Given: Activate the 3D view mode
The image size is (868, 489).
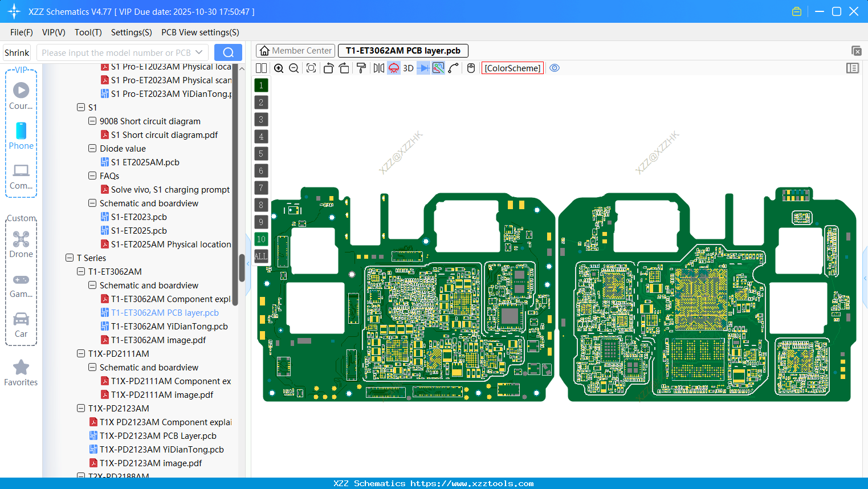Looking at the screenshot, I should coord(407,68).
